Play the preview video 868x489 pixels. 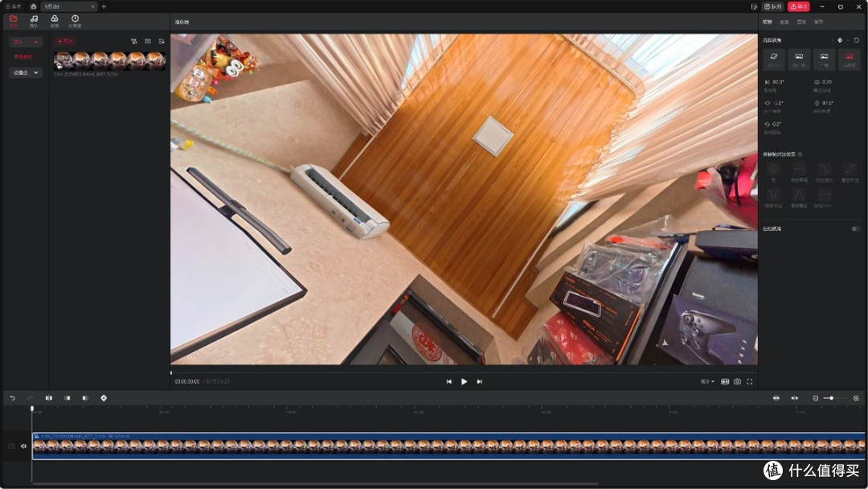coord(464,381)
